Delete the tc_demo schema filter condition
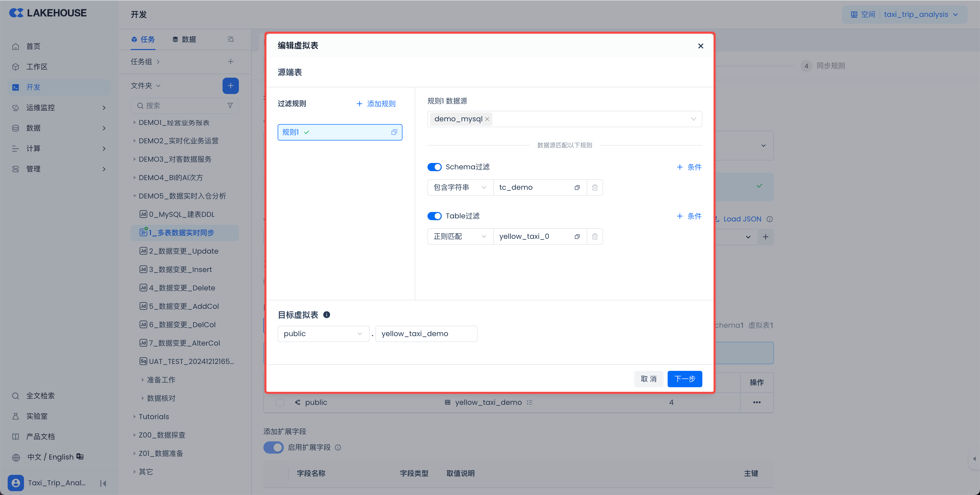Image resolution: width=980 pixels, height=495 pixels. pyautogui.click(x=595, y=187)
